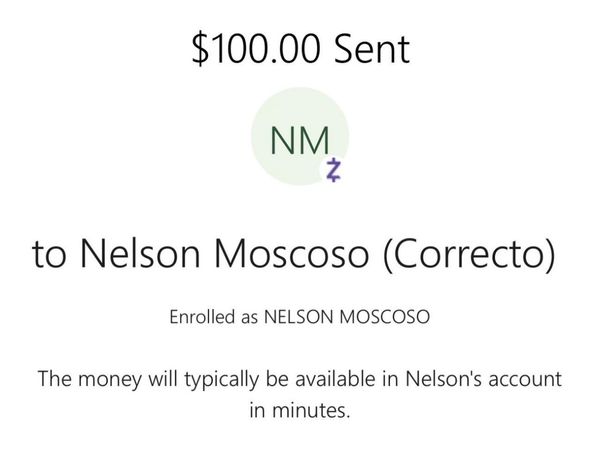Click the word "account" in the message
Image resolution: width=600 pixels, height=450 pixels.
pyautogui.click(x=527, y=380)
